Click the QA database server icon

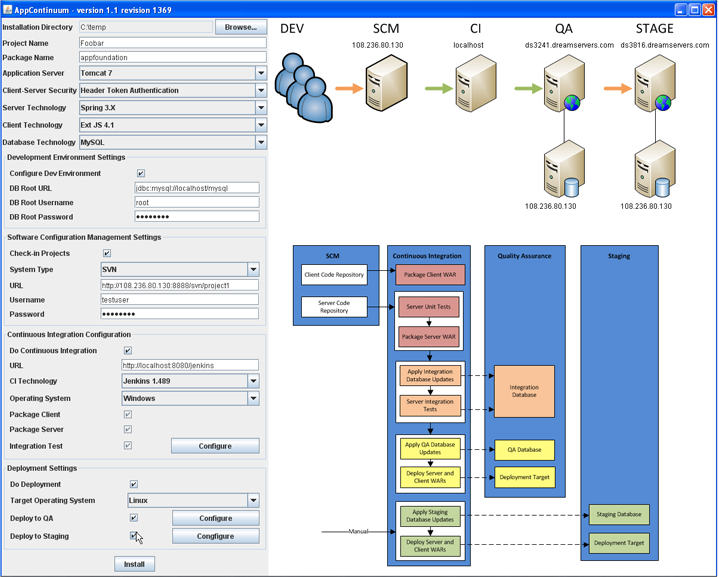pyautogui.click(x=564, y=168)
